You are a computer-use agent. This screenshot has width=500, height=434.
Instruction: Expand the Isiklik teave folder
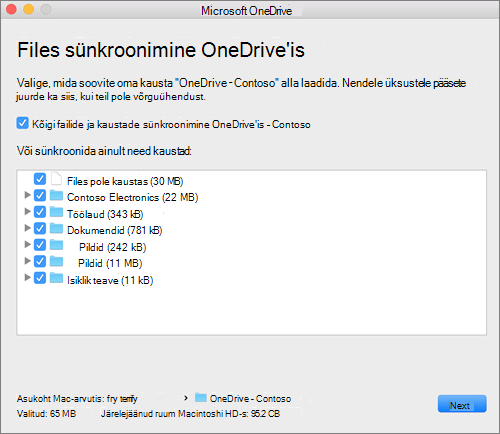point(27,277)
